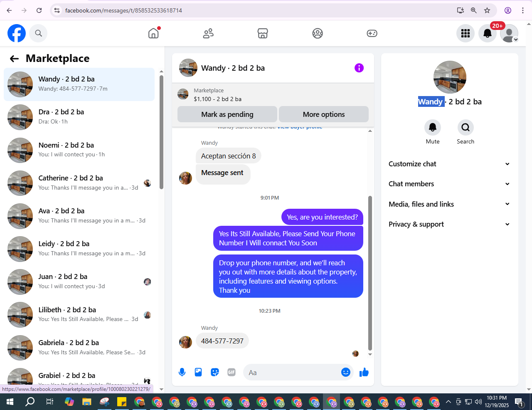Open the Facebook home logo
Screen dimensions: 532x410
[17, 33]
